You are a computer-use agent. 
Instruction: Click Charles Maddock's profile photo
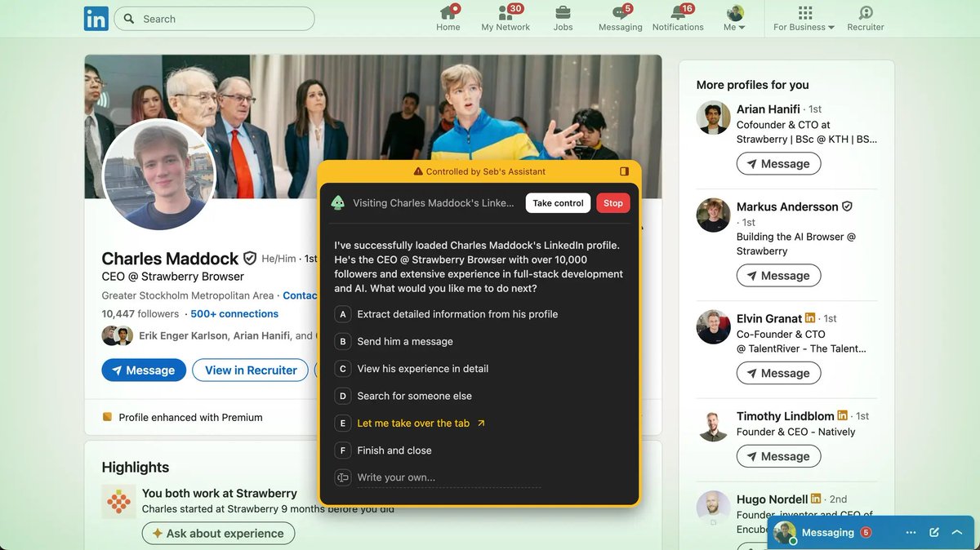[158, 175]
